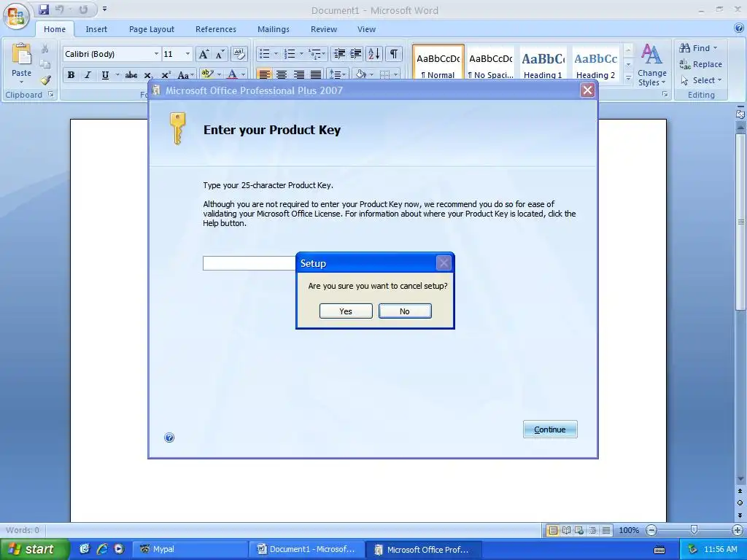
Task: Toggle Strikethrough formatting
Action: click(x=131, y=75)
